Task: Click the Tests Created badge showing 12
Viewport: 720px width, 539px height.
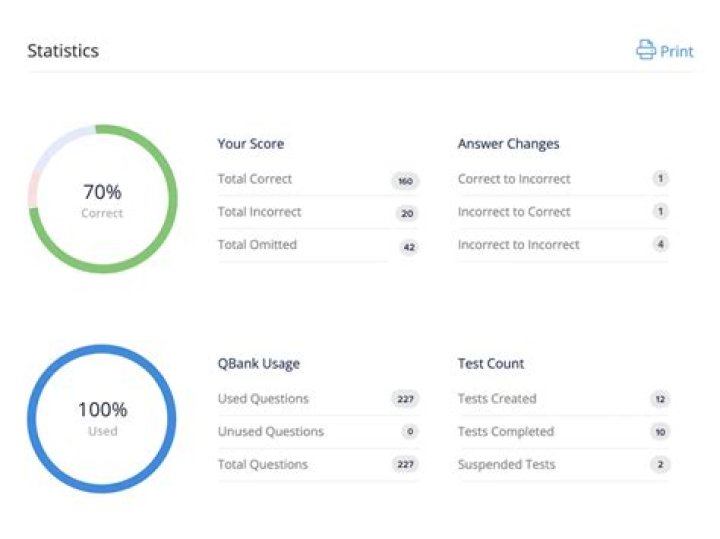Action: [x=659, y=399]
